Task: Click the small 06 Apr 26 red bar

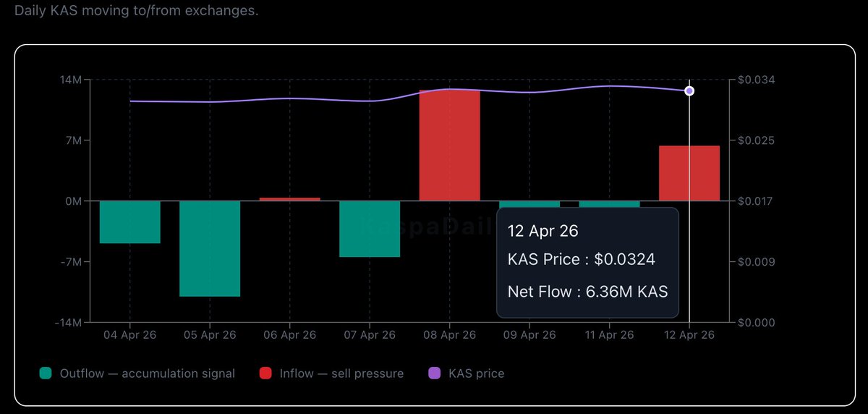Action: (x=289, y=199)
